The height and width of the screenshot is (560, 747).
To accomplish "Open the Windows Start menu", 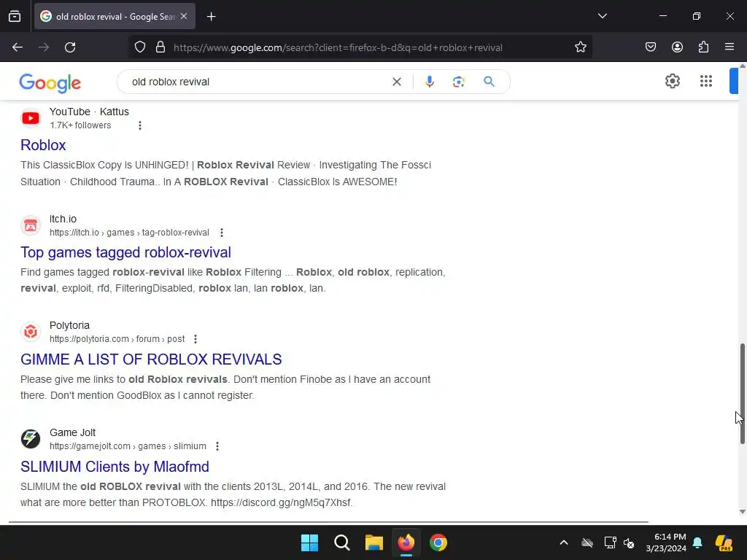I will tap(309, 542).
